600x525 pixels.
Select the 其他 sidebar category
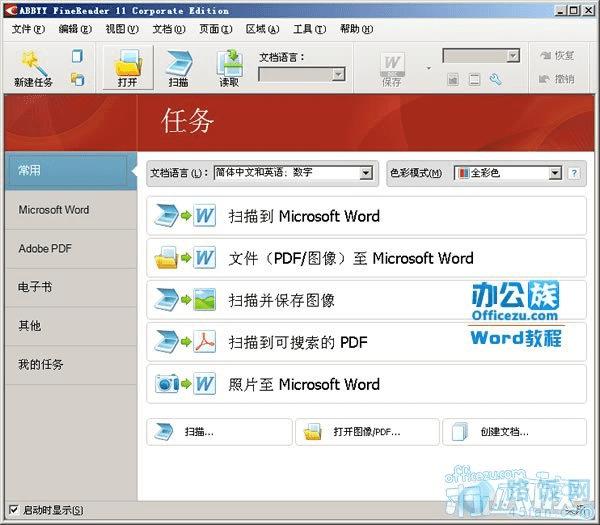(x=71, y=326)
